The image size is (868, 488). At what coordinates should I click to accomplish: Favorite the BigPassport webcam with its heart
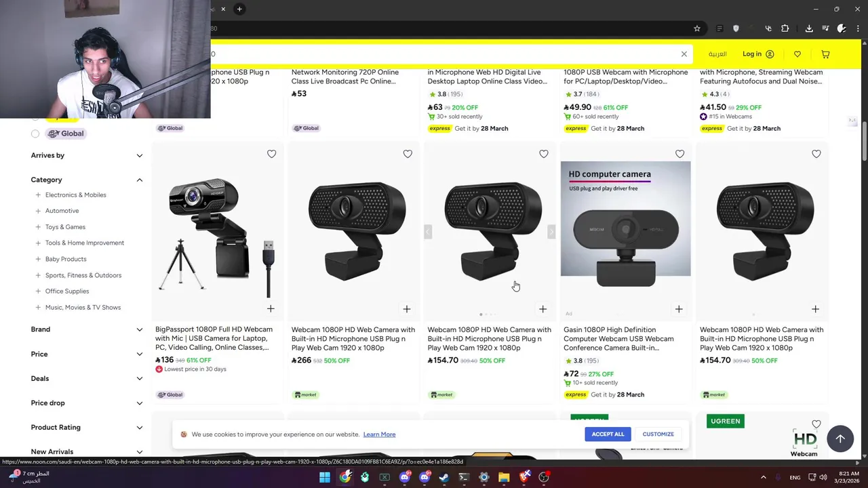pyautogui.click(x=271, y=154)
